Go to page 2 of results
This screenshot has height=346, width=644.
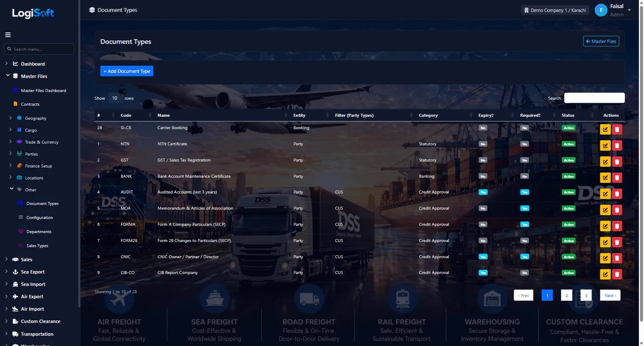(566, 295)
